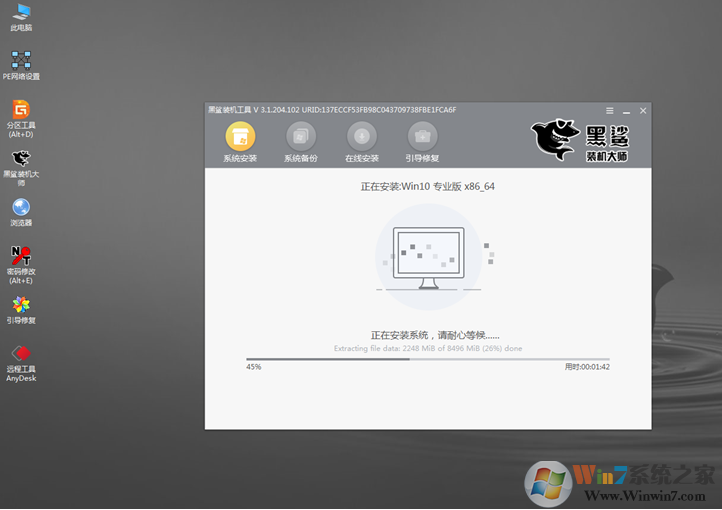Image resolution: width=722 pixels, height=510 pixels.
Task: Switch to 系统备份 tab
Action: point(301,142)
